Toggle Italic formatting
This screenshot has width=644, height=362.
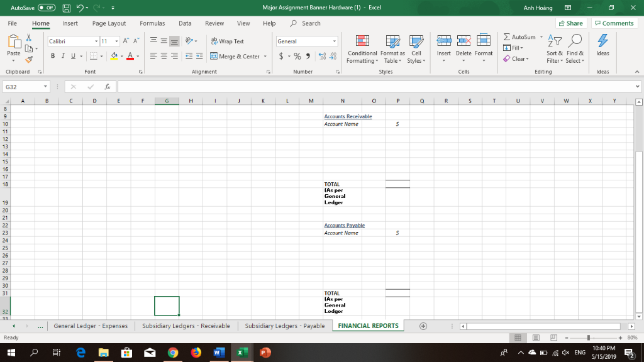pyautogui.click(x=63, y=56)
